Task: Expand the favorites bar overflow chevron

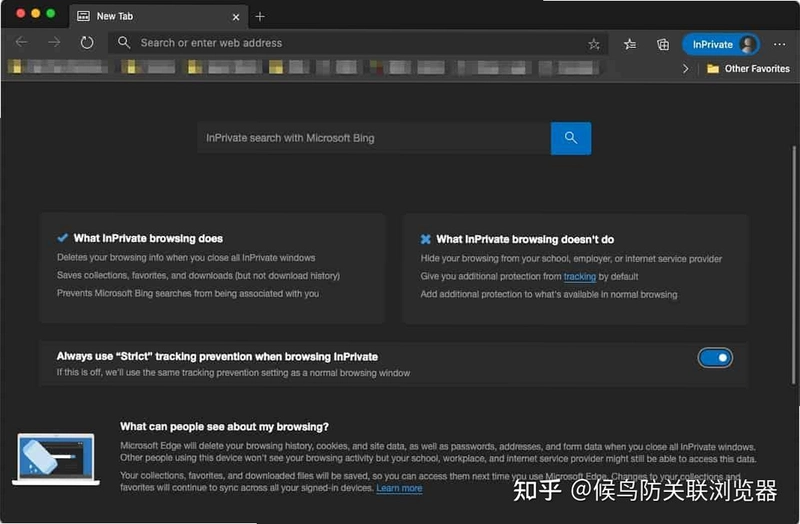Action: 685,68
